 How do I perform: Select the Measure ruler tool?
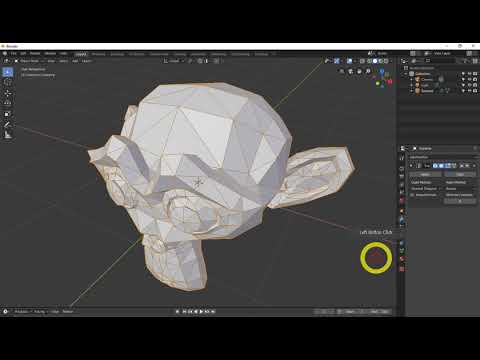(x=8, y=135)
